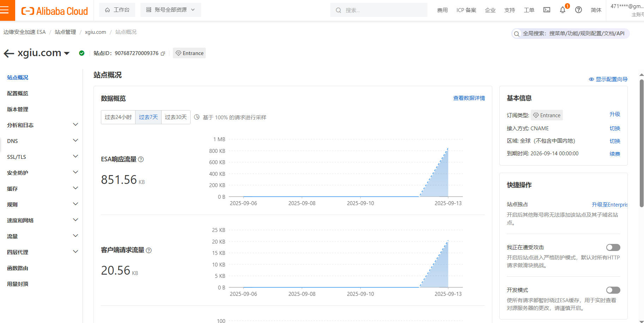Screen dimensions: 644x323
Task: Toggle the 开发模式 switch
Action: 613,290
